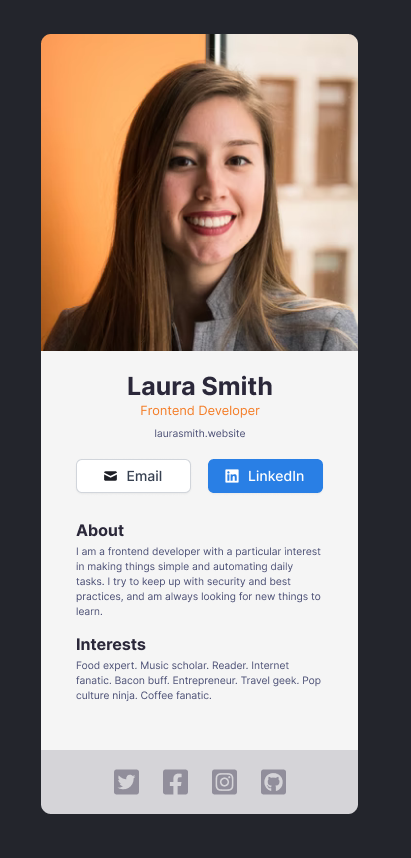This screenshot has width=411, height=858.
Task: Click the Interests paragraph mentioning Food expert
Action: click(x=199, y=680)
